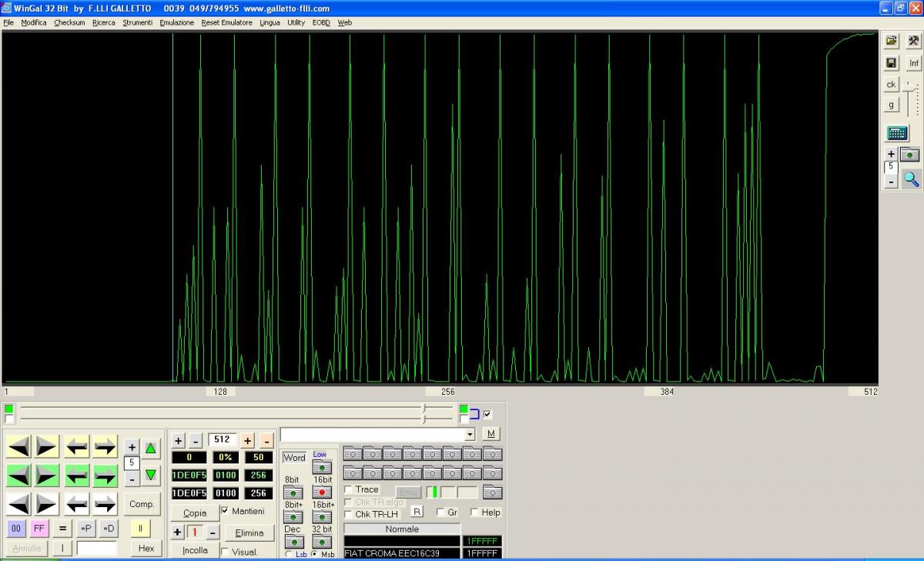
Task: Enable the Chk TR-LH checkbox
Action: (x=349, y=514)
